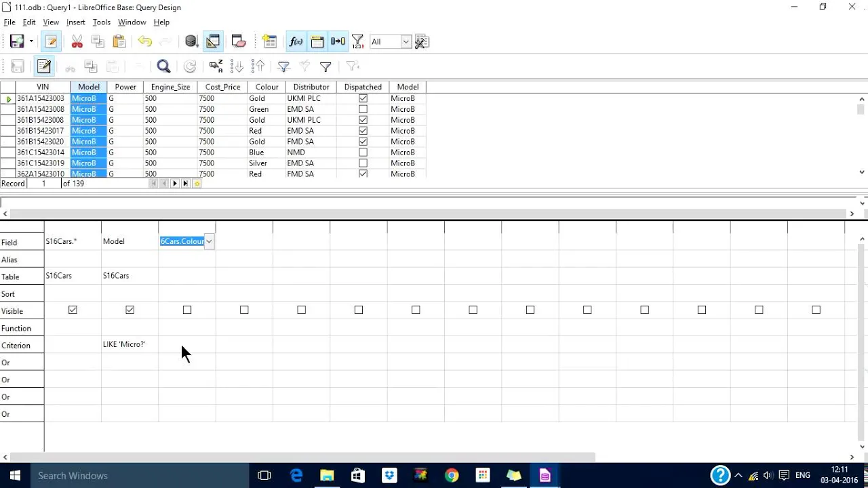The image size is (868, 488).
Task: Toggle the Design View icon
Action: (213, 41)
